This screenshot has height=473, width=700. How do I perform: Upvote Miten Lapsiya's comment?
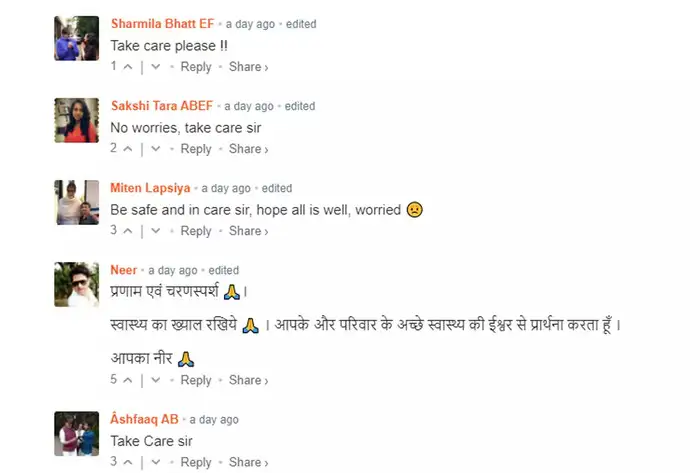pos(128,231)
